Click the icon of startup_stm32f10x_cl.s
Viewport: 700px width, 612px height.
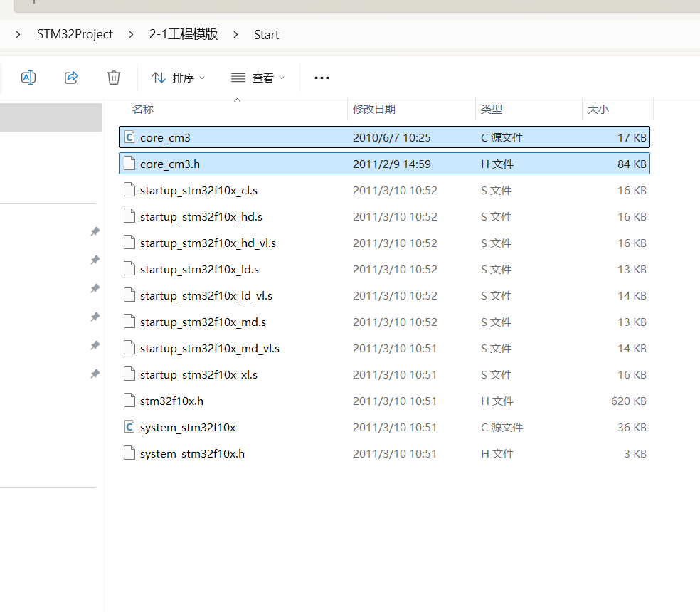point(129,190)
